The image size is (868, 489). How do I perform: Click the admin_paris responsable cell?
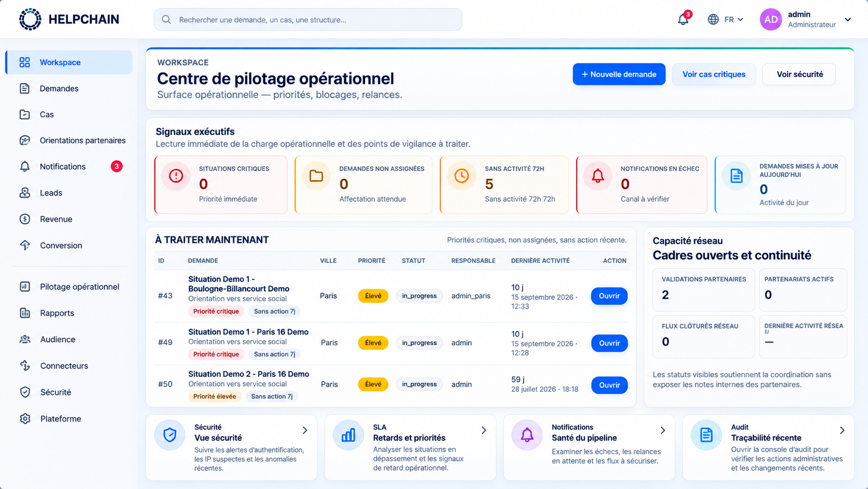pos(471,296)
